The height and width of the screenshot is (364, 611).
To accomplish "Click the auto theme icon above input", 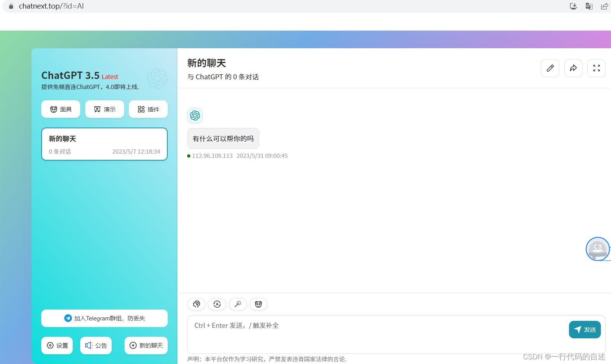I will tap(217, 304).
